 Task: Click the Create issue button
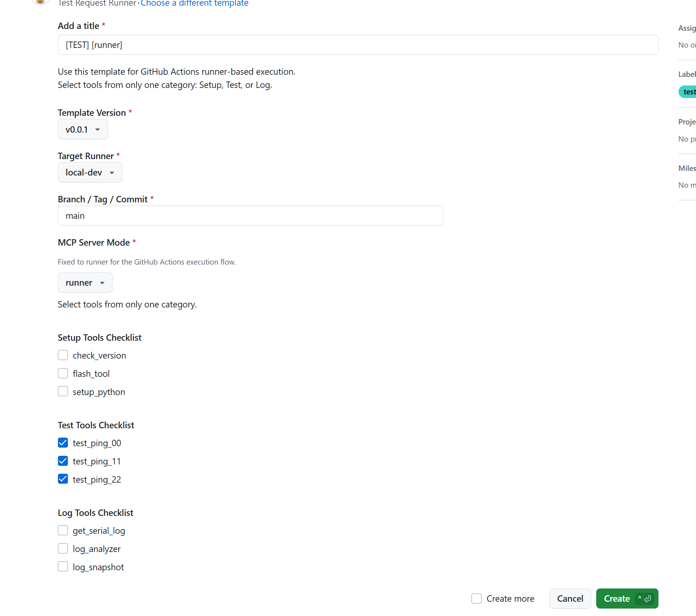[617, 598]
